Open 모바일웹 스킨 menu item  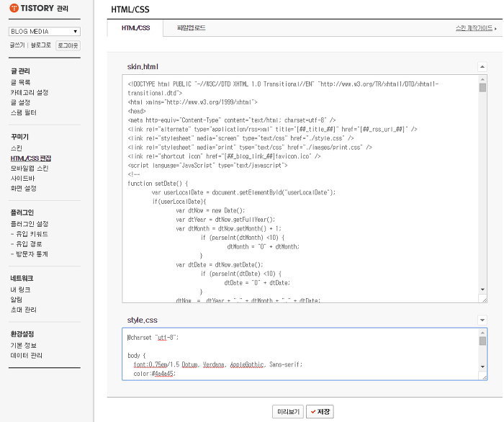point(30,169)
